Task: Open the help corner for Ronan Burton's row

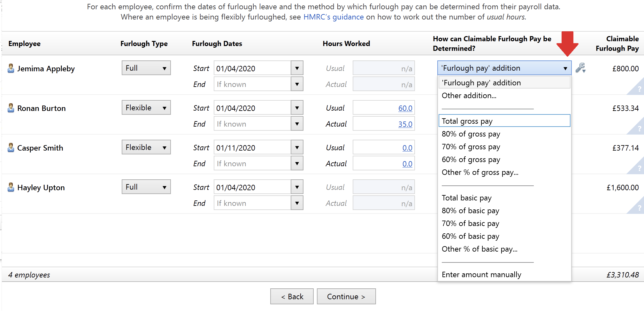Action: tap(637, 128)
